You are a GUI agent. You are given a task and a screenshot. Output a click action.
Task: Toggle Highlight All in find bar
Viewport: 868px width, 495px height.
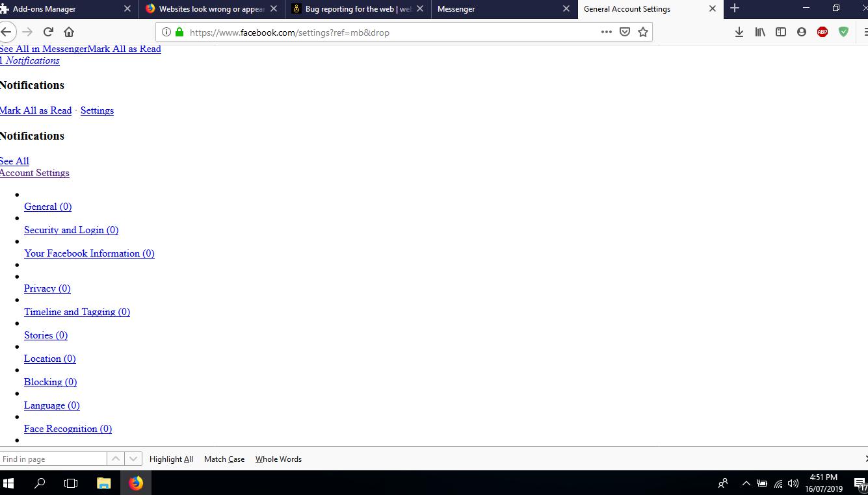click(x=171, y=459)
